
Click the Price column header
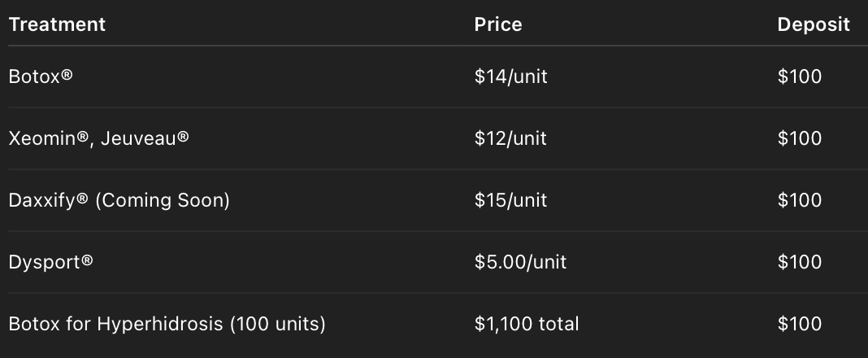[x=498, y=24]
